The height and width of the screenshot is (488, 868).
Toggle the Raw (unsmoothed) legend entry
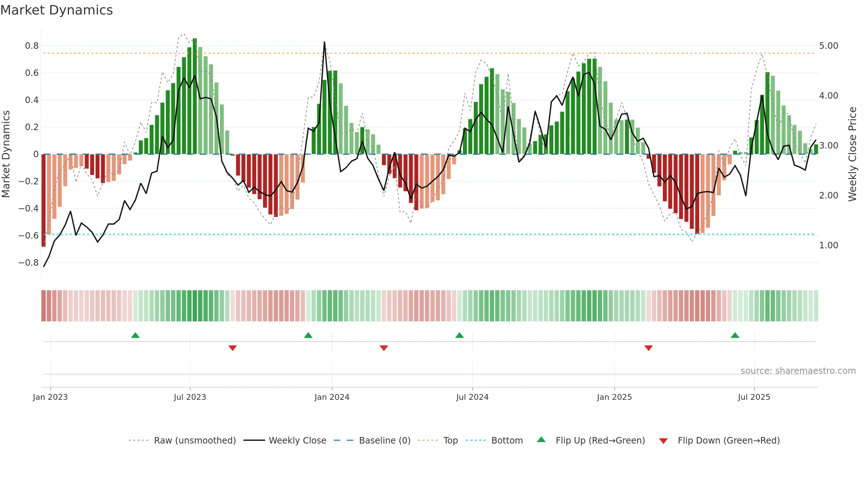point(182,440)
